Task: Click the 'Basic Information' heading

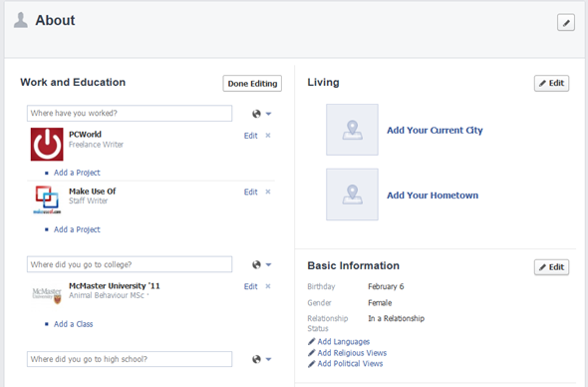Action: [x=353, y=265]
